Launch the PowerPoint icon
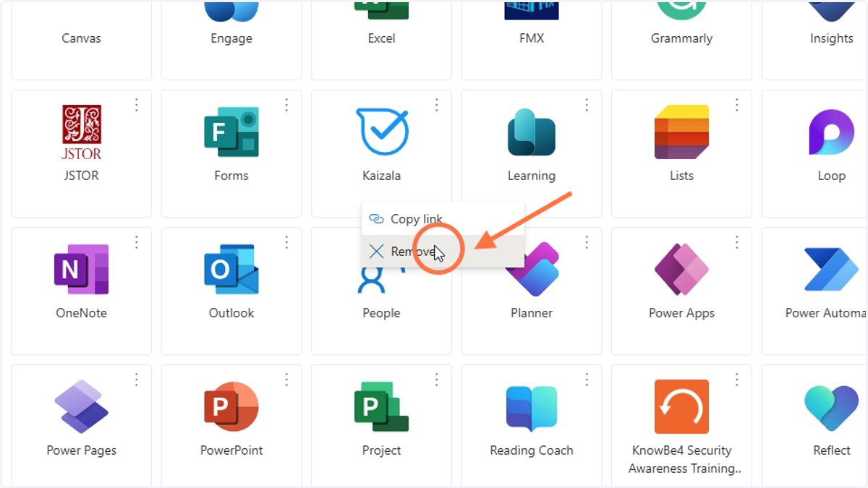868x488 pixels. [231, 407]
